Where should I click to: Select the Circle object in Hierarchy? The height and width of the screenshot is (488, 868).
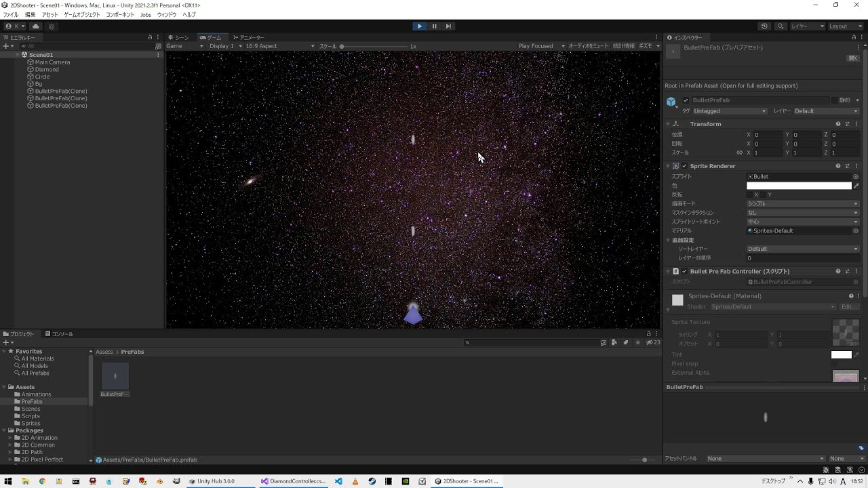pyautogui.click(x=42, y=77)
